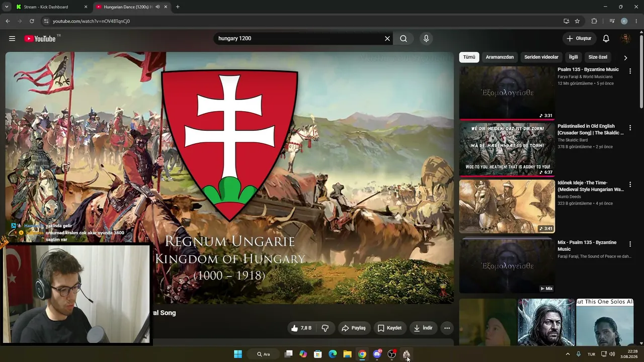Show more filter chips with the arrow
This screenshot has height=362, width=644.
point(625,58)
